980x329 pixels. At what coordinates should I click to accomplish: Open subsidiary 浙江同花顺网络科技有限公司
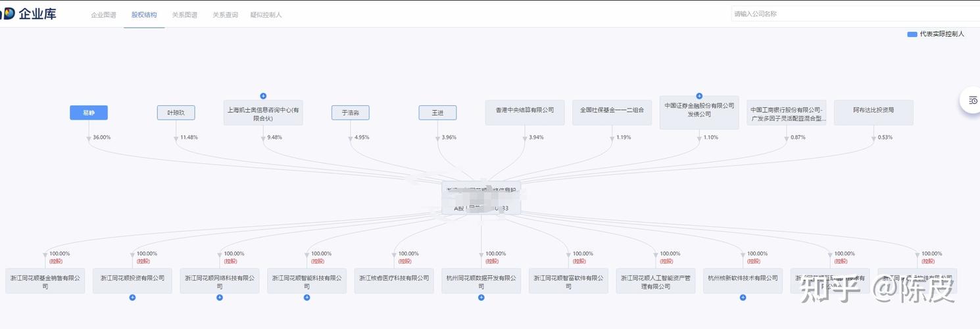click(220, 281)
